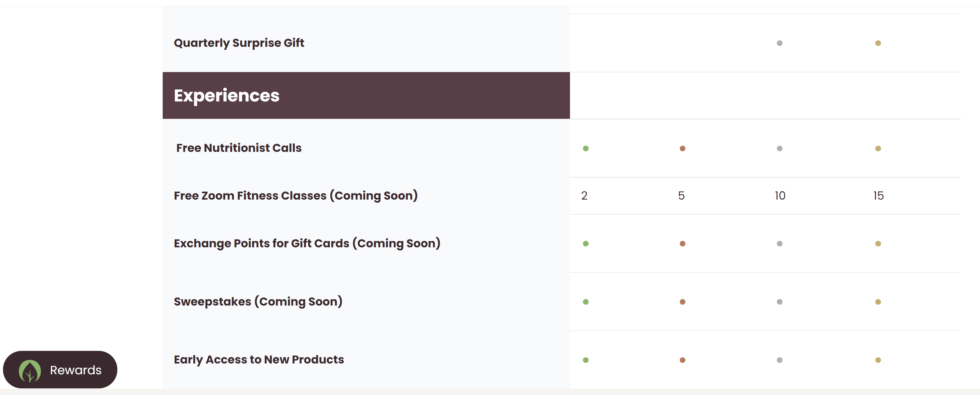This screenshot has height=395, width=980.
Task: Click the brown dot for Free Nutritionist Calls
Action: click(683, 148)
